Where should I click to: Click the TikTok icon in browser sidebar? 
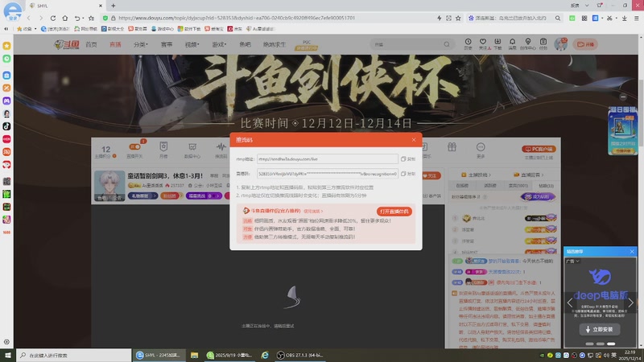(6, 126)
